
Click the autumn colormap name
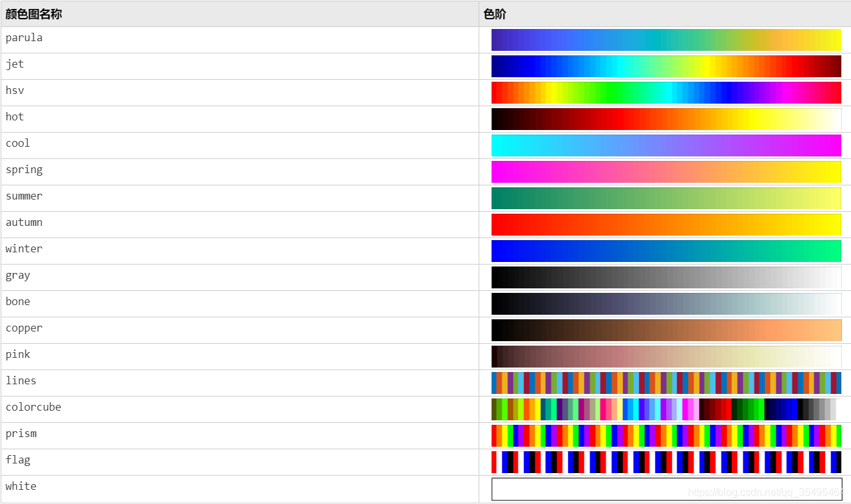[x=24, y=223]
